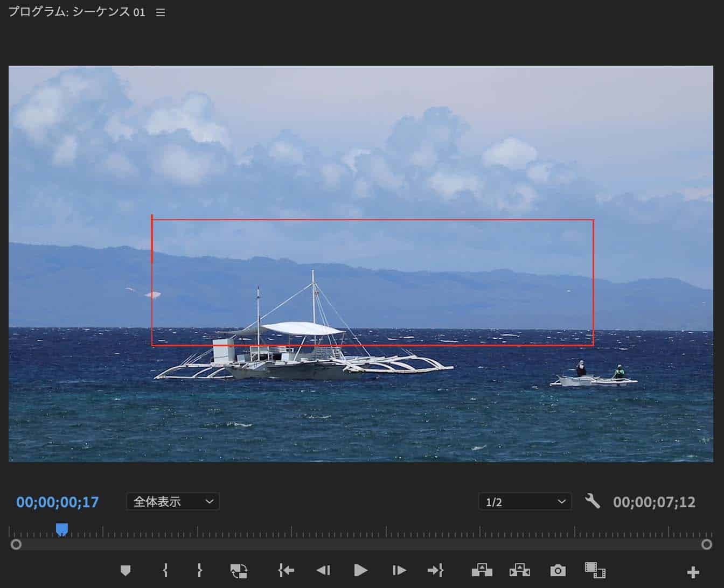
Task: Go to the In point
Action: pyautogui.click(x=286, y=570)
